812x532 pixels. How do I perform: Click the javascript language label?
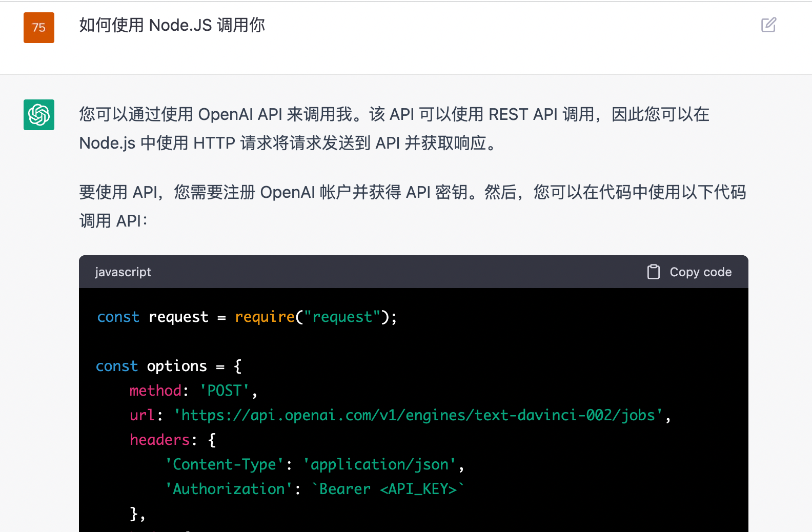pyautogui.click(x=123, y=272)
